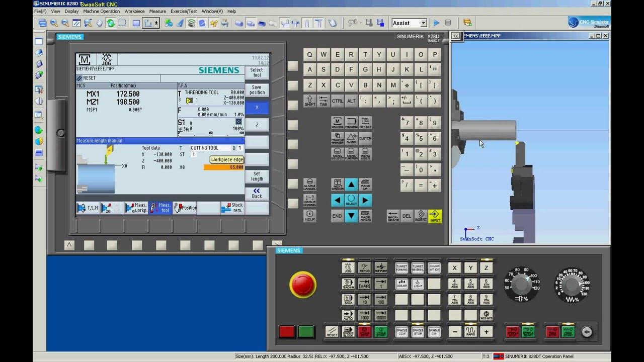Viewport: 644px width, 362px height.
Task: Click the zoom in magnifier toolbar icon
Action: pyautogui.click(x=54, y=23)
